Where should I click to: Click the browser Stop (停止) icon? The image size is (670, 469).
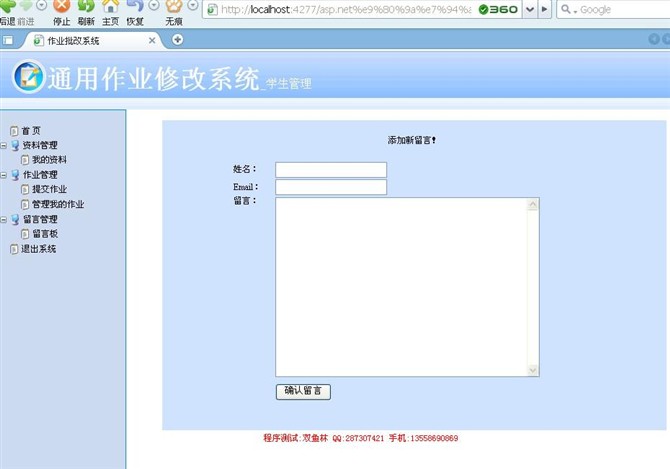[x=62, y=6]
